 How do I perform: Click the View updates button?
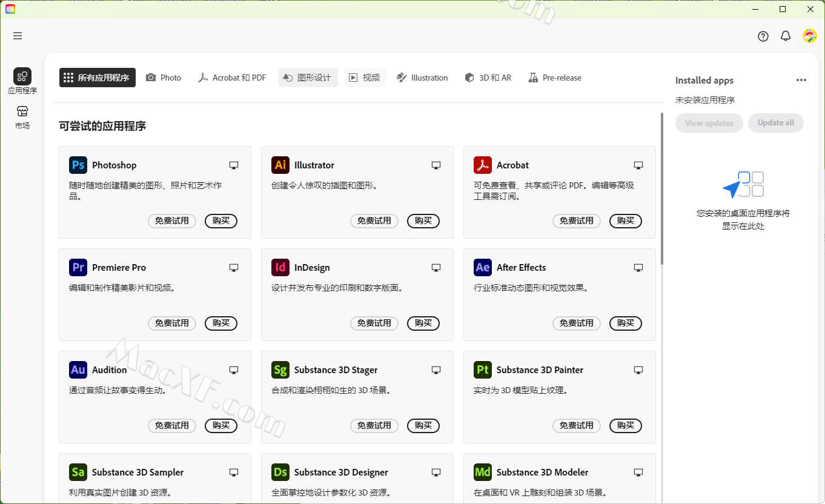point(709,123)
